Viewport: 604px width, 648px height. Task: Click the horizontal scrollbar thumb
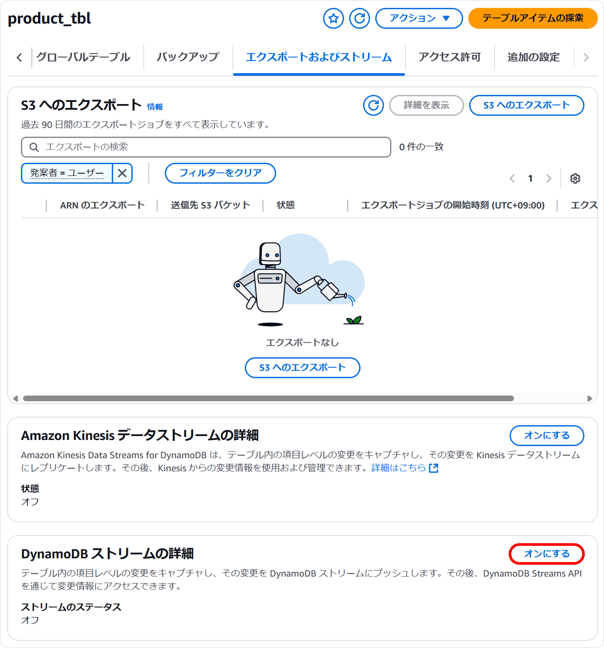tap(268, 398)
